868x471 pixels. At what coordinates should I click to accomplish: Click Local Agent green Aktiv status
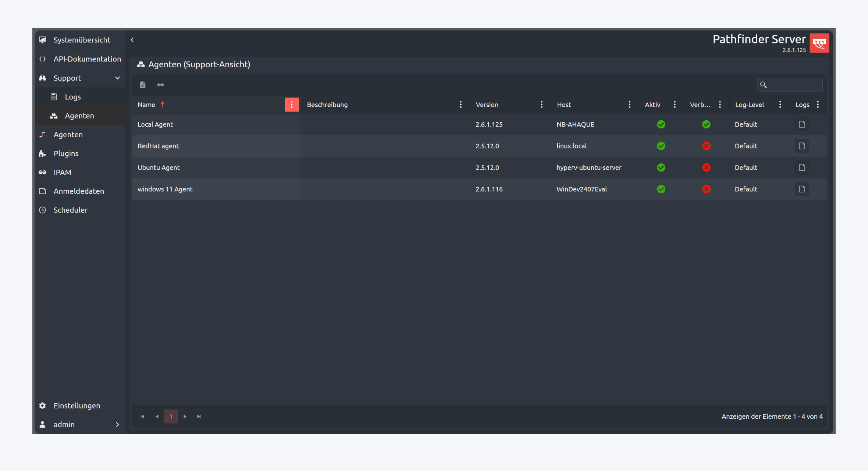[x=661, y=124]
